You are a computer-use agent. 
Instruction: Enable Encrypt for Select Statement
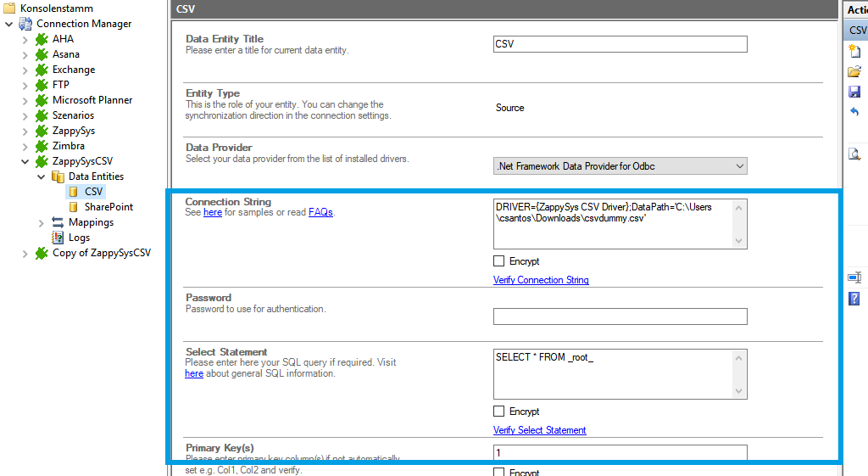pyautogui.click(x=499, y=412)
